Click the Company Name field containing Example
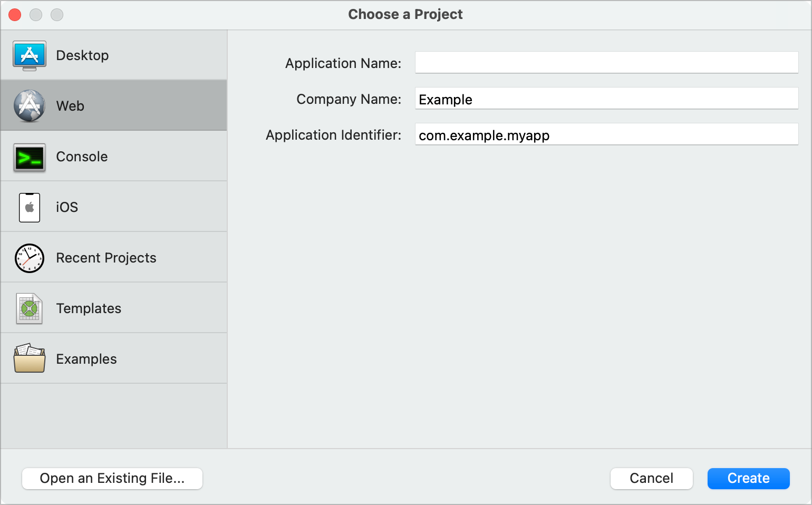The width and height of the screenshot is (812, 505). coord(607,98)
